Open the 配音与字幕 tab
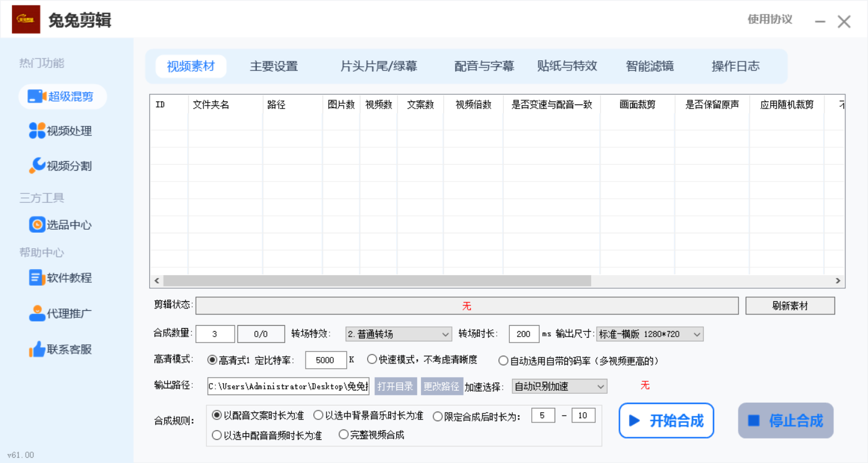Image resolution: width=868 pixels, height=463 pixels. click(484, 66)
